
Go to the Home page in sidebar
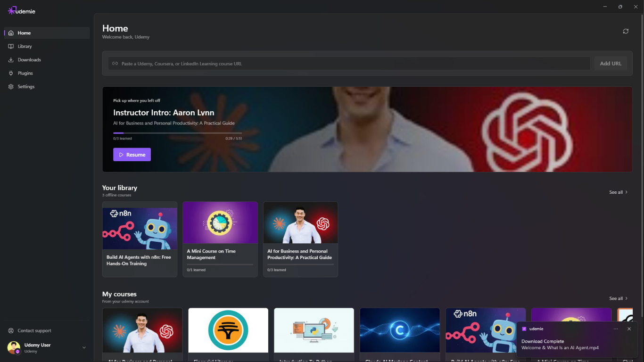[x=47, y=33]
